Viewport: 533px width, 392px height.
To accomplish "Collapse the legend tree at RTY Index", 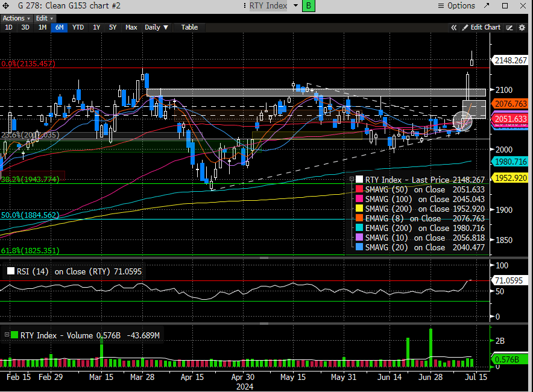I will coord(352,180).
